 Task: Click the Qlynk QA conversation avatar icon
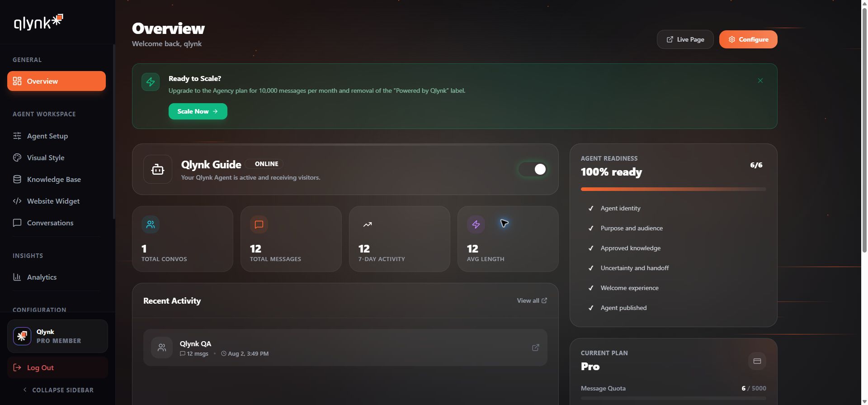tap(162, 348)
